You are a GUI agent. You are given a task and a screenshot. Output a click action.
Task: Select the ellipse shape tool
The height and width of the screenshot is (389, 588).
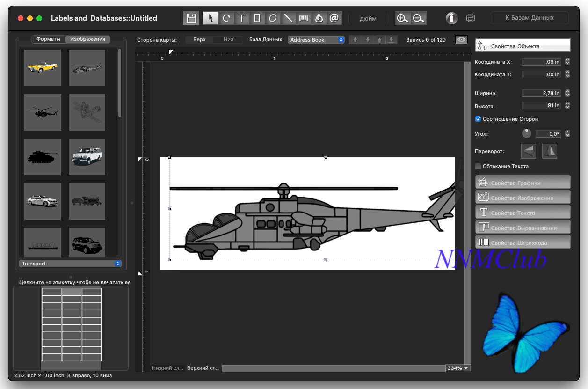(x=272, y=18)
